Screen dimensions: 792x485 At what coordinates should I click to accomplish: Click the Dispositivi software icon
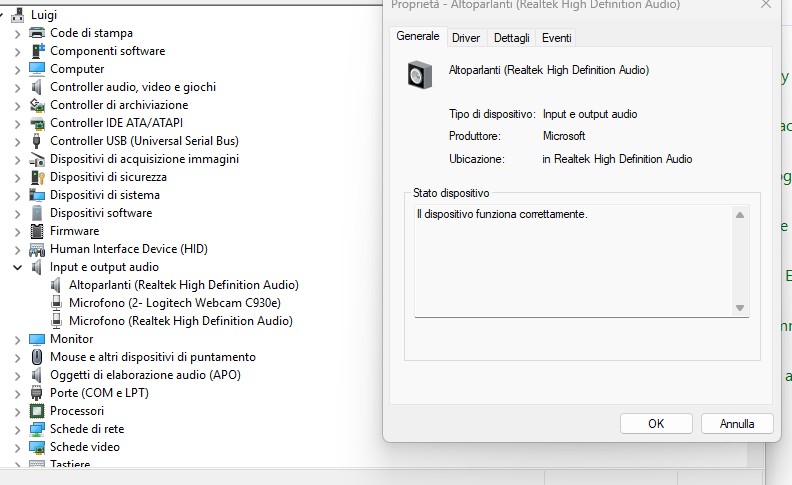pyautogui.click(x=37, y=213)
